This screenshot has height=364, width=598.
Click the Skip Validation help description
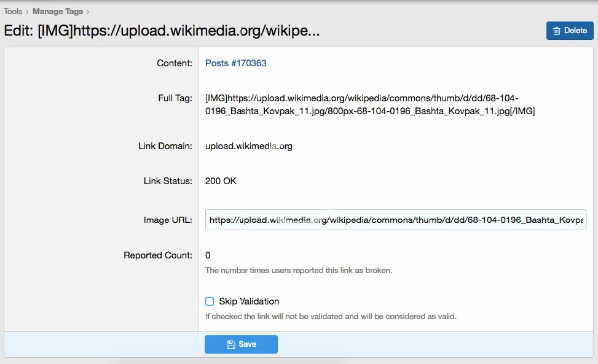(x=331, y=317)
